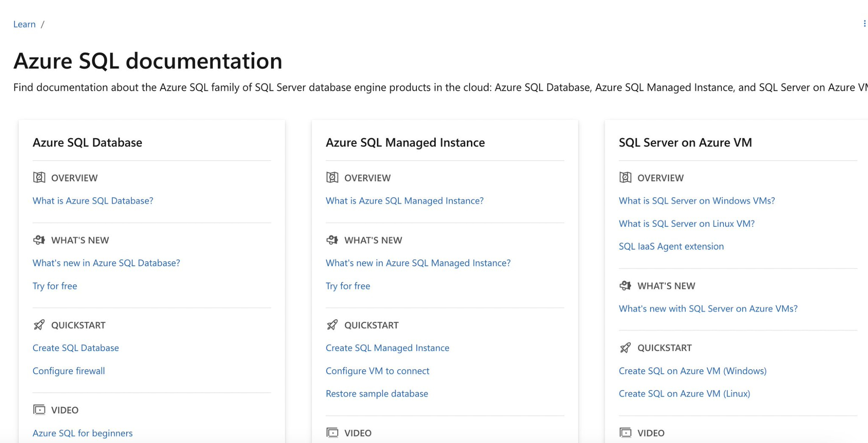The image size is (868, 443).
Task: Select 'Configure firewall' quickstart link
Action: point(69,371)
